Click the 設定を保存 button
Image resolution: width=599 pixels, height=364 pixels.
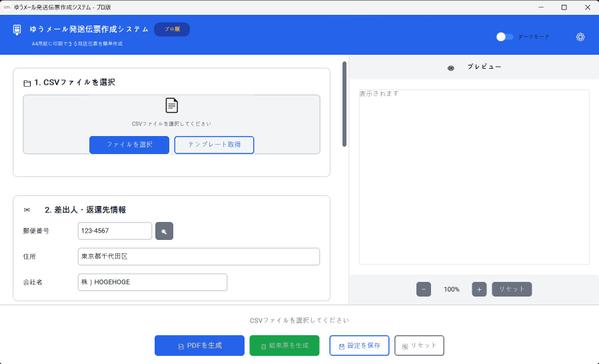coord(359,346)
